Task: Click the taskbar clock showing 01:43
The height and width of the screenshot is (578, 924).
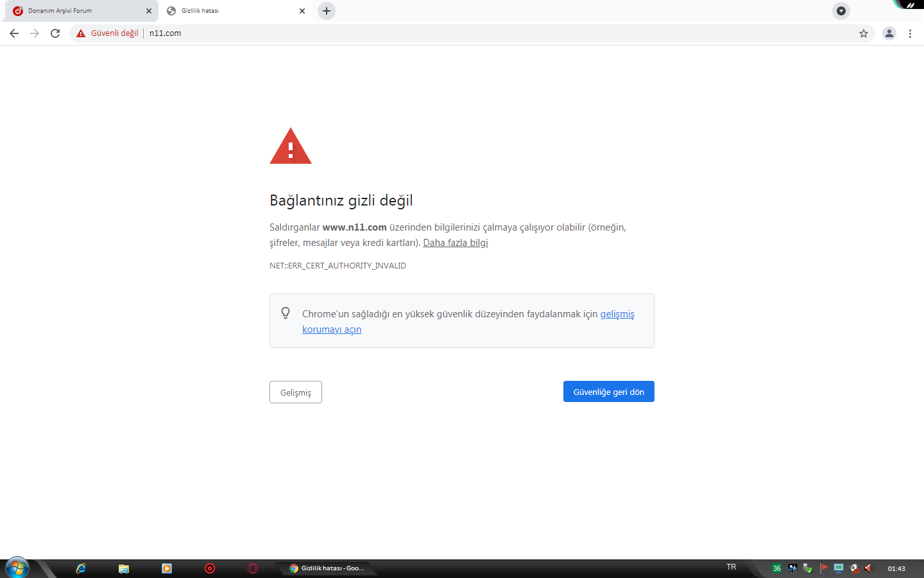Action: coord(896,568)
